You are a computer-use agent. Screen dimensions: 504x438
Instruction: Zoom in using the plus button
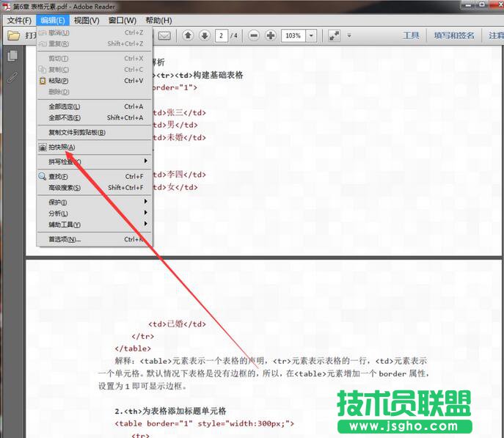pyautogui.click(x=270, y=35)
